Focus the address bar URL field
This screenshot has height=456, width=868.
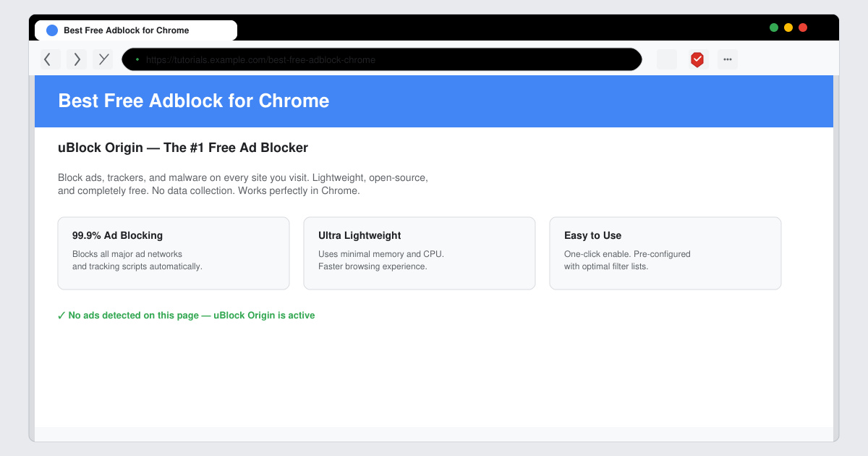[382, 59]
